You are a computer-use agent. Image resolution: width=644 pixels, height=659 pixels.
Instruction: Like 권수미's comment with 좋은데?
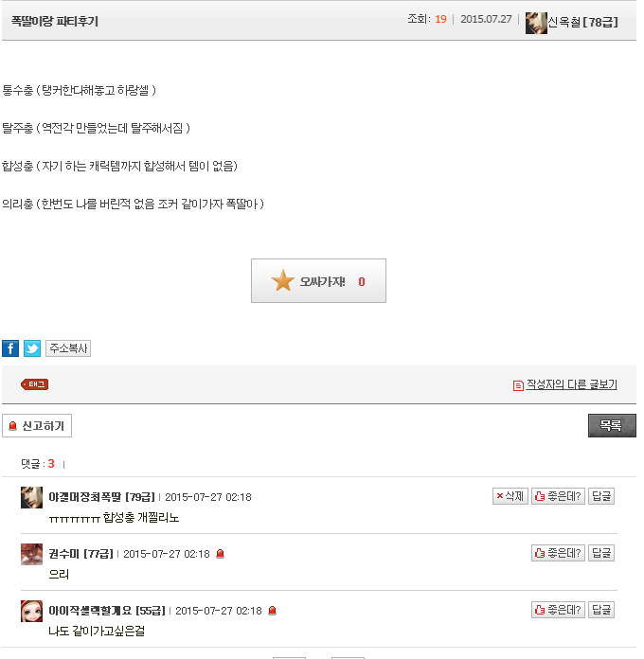pyautogui.click(x=558, y=553)
